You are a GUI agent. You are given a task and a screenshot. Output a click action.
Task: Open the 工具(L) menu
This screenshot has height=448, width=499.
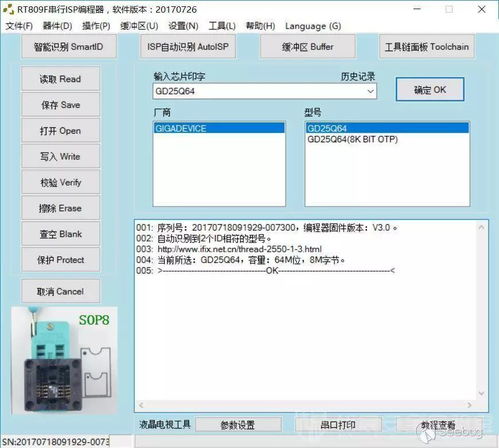(x=222, y=26)
